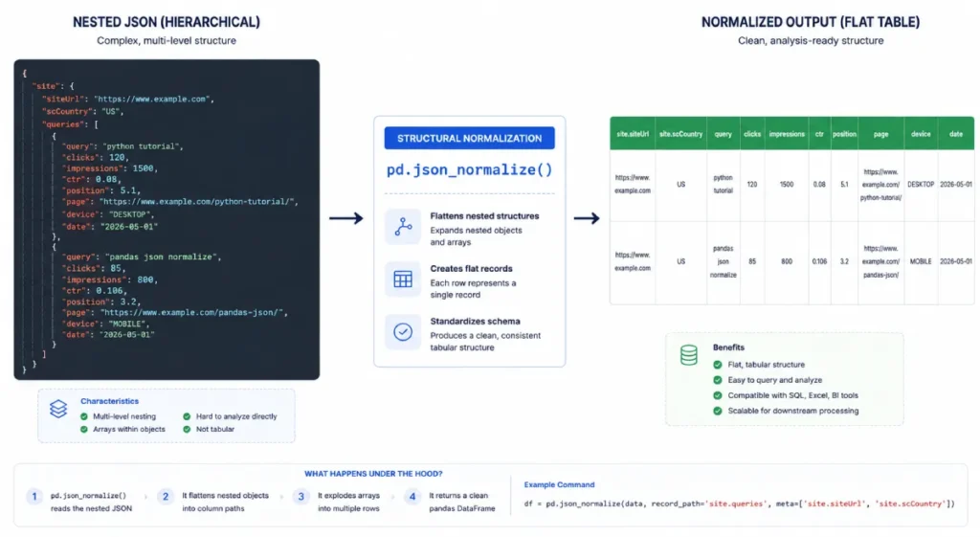Click the "query": "pandas json normalize" JSON line
The width and height of the screenshot is (980, 537).
142,257
